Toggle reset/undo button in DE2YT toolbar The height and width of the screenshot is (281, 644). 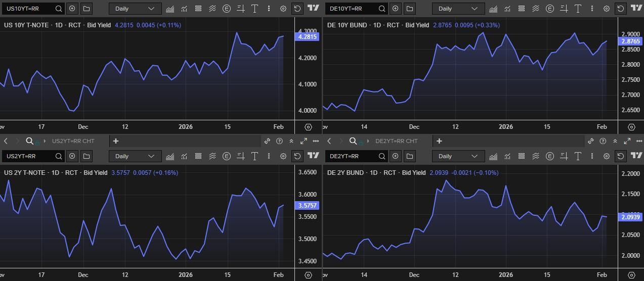[621, 156]
